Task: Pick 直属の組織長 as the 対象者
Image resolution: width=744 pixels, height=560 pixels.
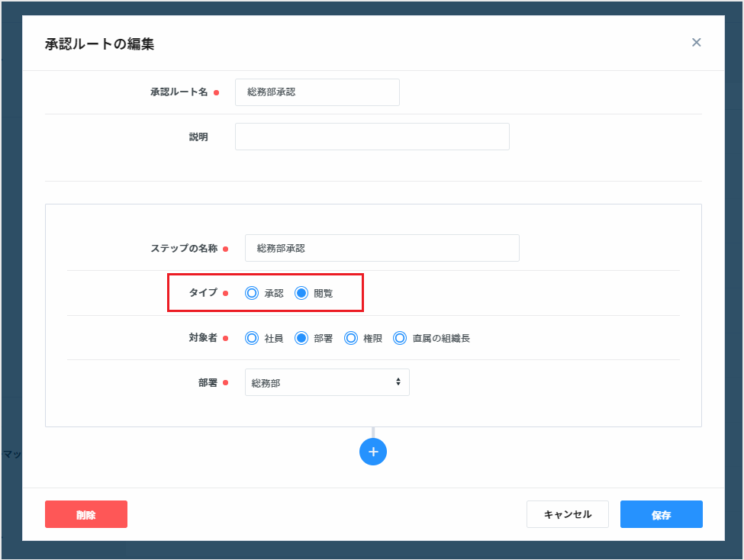Action: (400, 338)
